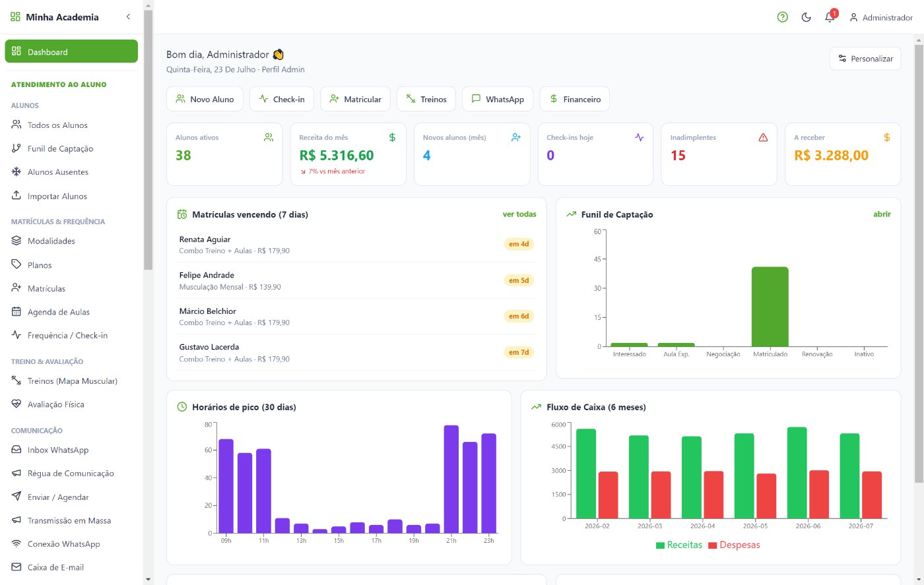
Task: Click the Novos alunos add-user icon
Action: pos(516,137)
